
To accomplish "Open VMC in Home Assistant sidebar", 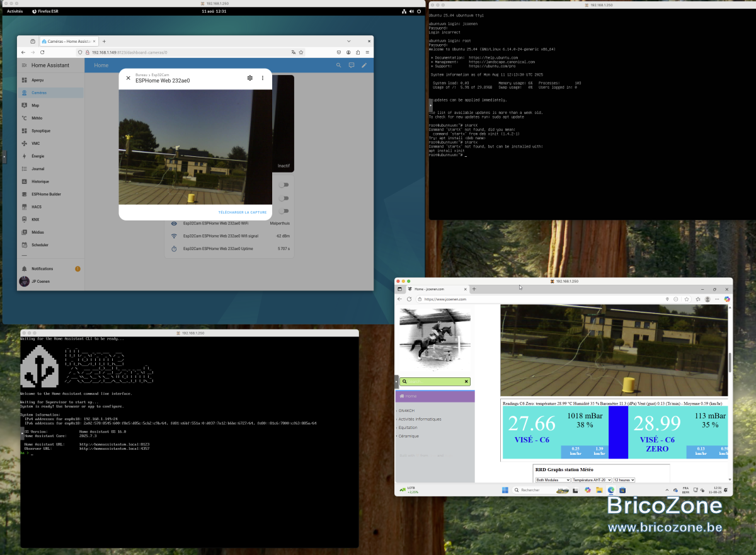I will pos(50,143).
